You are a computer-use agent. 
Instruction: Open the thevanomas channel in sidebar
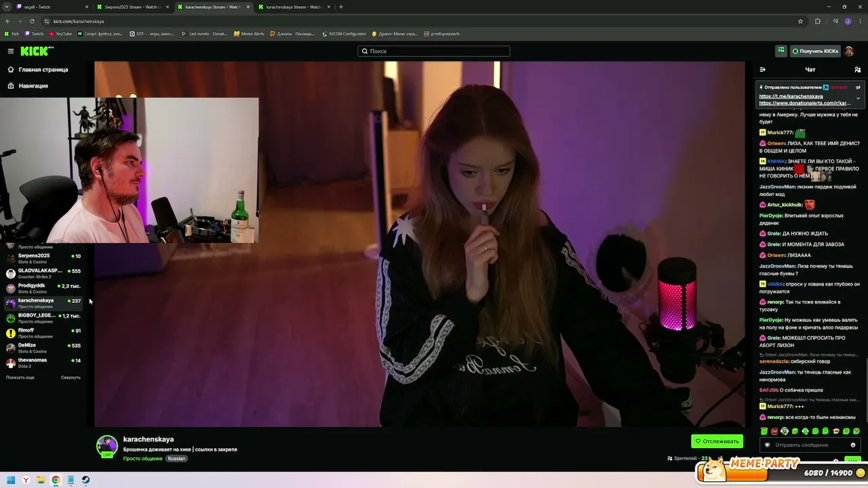(43, 363)
